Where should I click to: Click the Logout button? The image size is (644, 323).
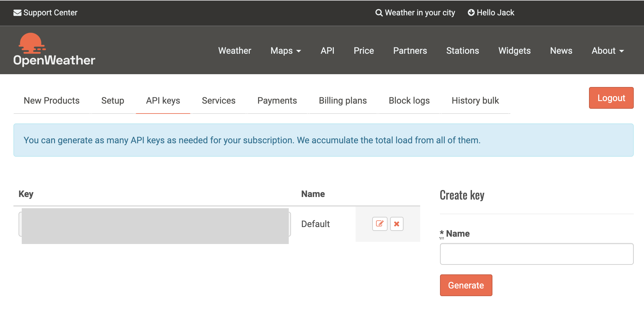pos(611,98)
